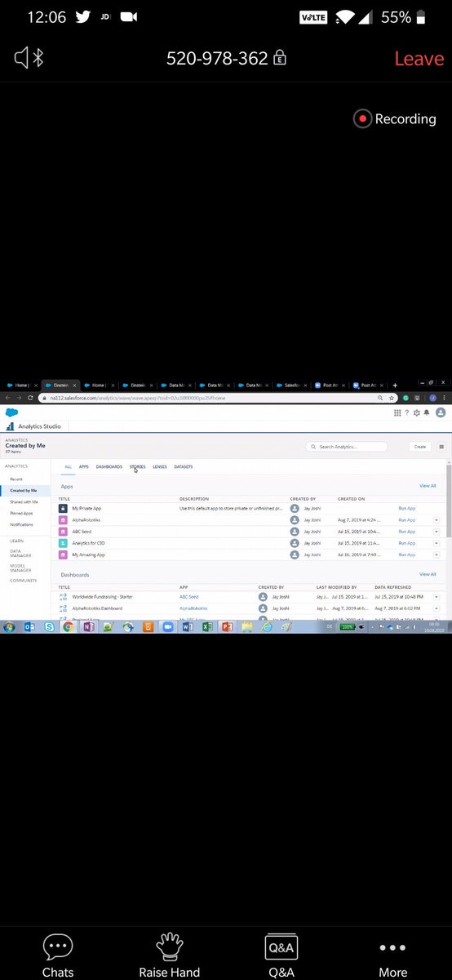Open Model Manager in sidebar

[x=21, y=568]
